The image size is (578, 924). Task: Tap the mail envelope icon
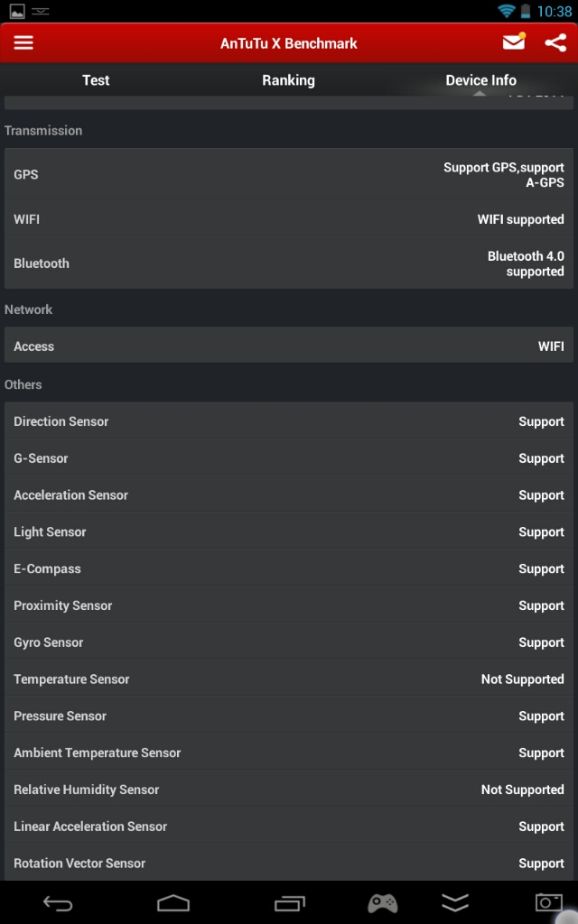tap(514, 42)
